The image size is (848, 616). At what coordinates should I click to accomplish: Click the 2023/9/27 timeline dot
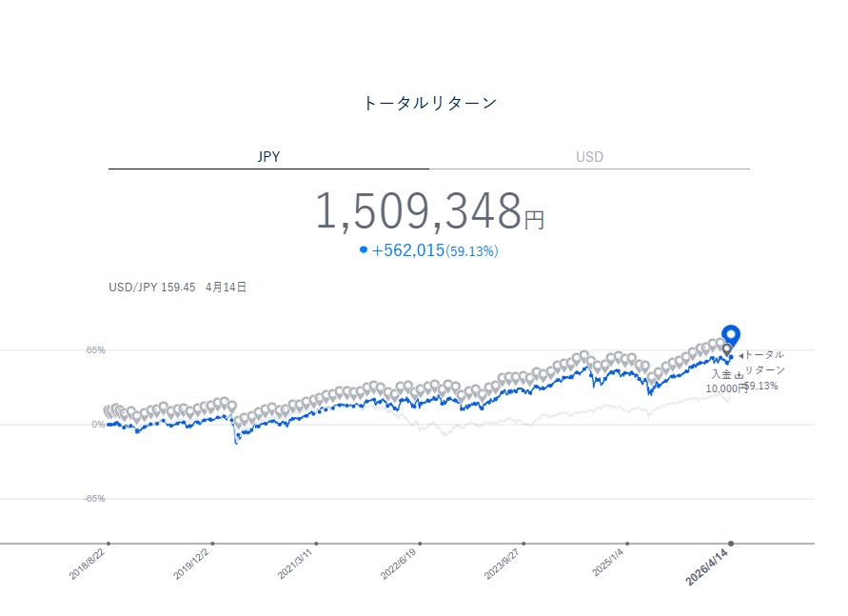[523, 544]
